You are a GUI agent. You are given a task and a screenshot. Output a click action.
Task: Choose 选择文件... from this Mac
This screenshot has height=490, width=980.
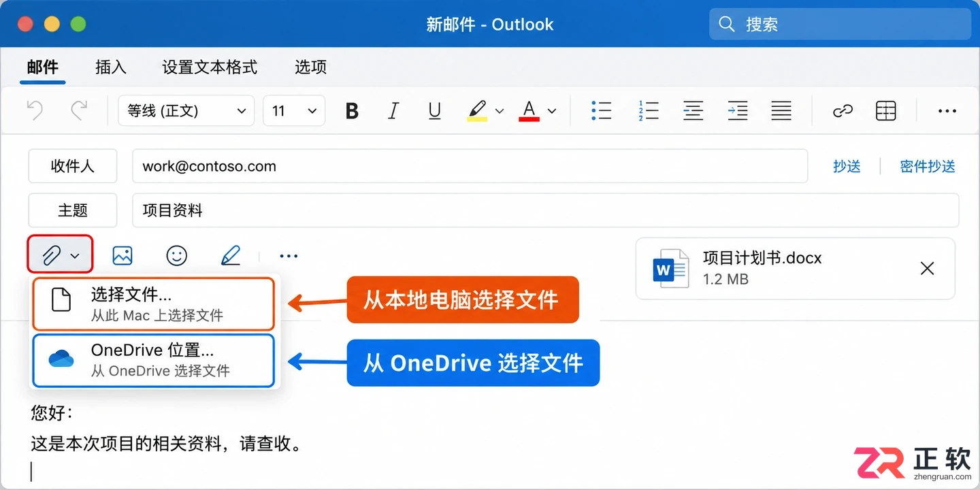[154, 304]
